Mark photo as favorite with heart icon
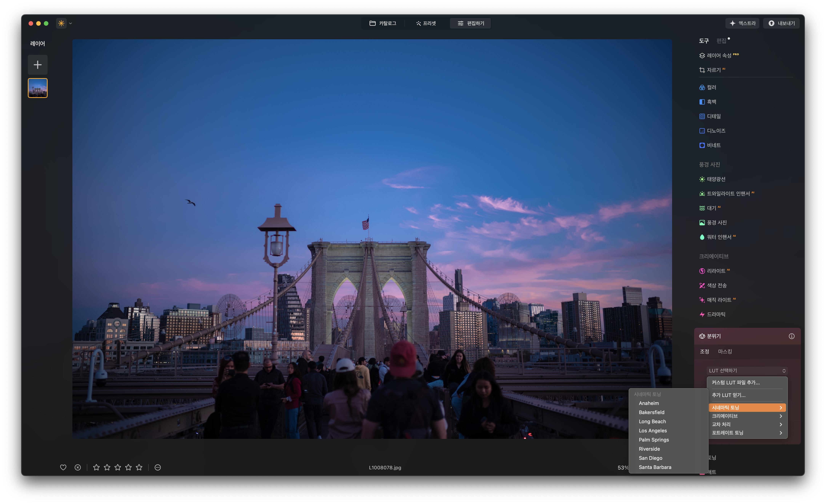Viewport: 826px width, 504px height. pyautogui.click(x=63, y=467)
